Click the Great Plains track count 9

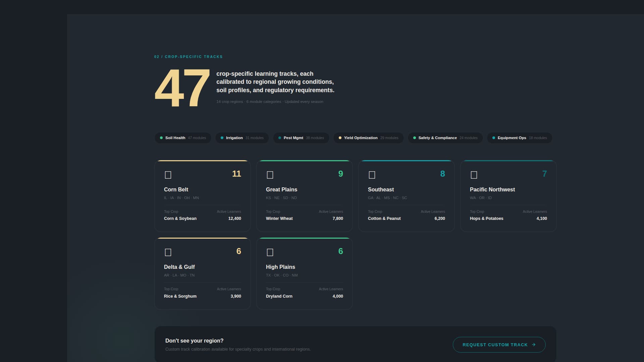click(x=340, y=174)
